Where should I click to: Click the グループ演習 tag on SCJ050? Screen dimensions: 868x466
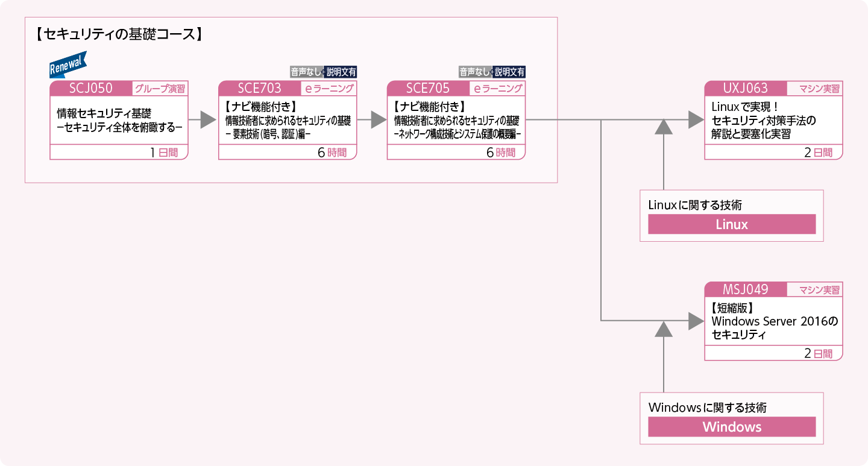(x=160, y=89)
